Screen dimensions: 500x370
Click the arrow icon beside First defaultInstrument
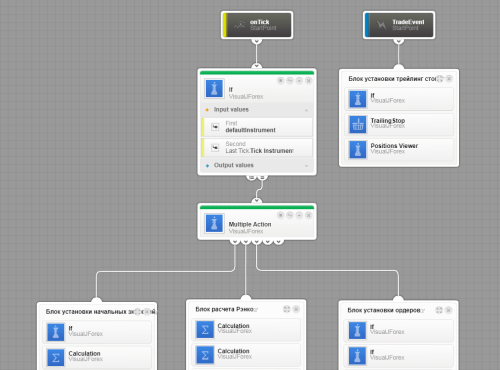(x=215, y=127)
